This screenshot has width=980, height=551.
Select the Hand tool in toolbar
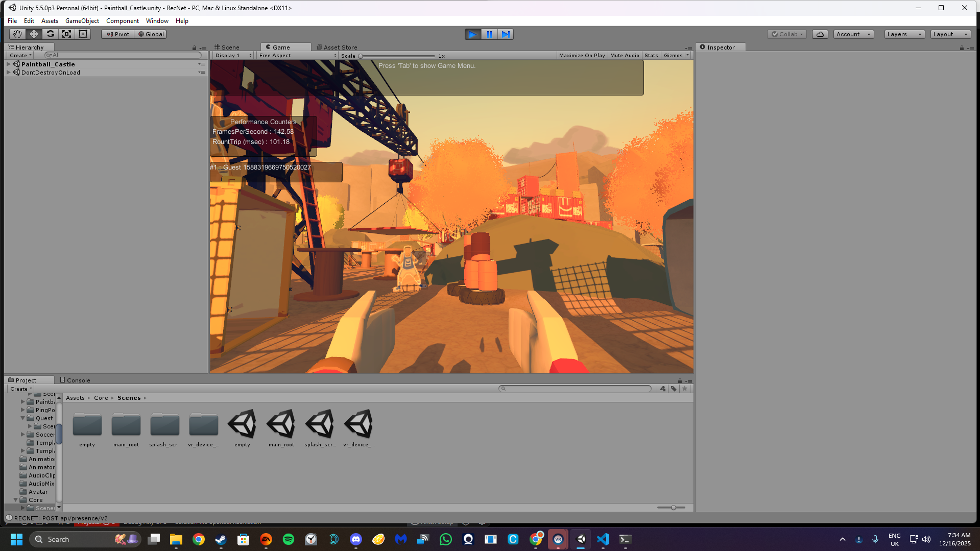click(17, 34)
